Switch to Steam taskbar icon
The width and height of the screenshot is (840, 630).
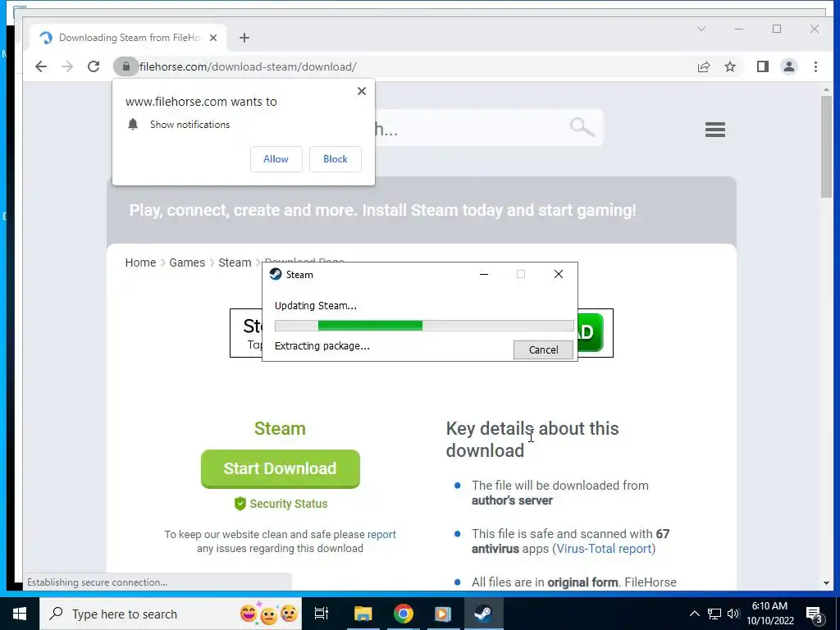click(x=483, y=614)
